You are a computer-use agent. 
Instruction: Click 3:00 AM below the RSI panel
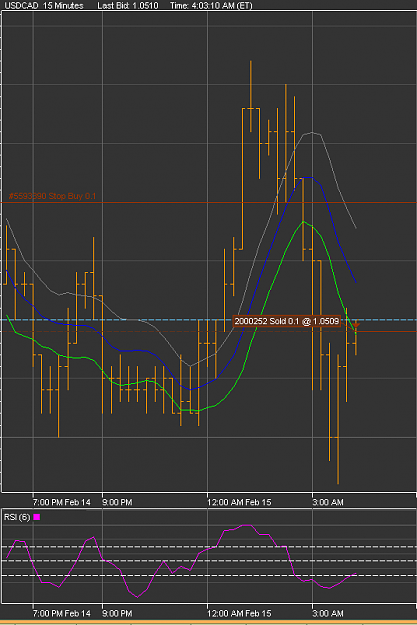pyautogui.click(x=328, y=613)
